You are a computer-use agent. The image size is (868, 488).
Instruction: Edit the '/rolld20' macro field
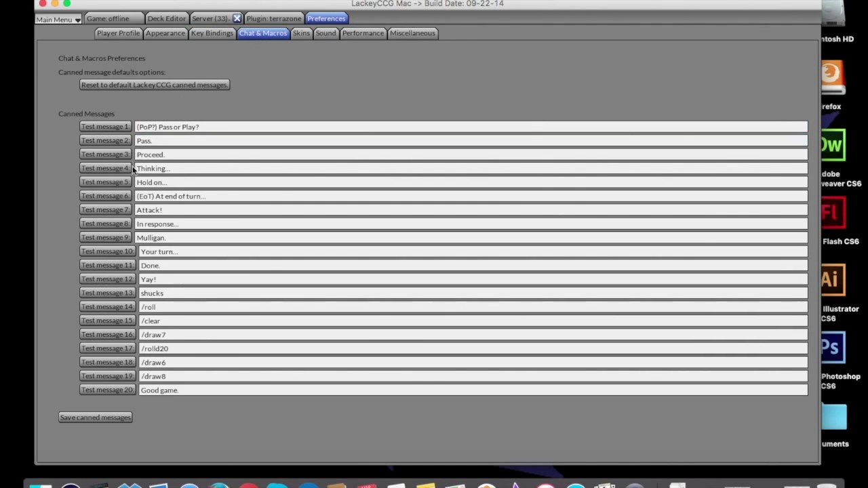(x=473, y=348)
